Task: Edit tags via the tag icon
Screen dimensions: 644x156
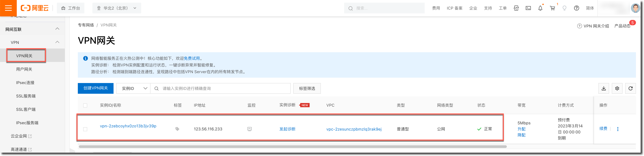Action: coord(177,129)
